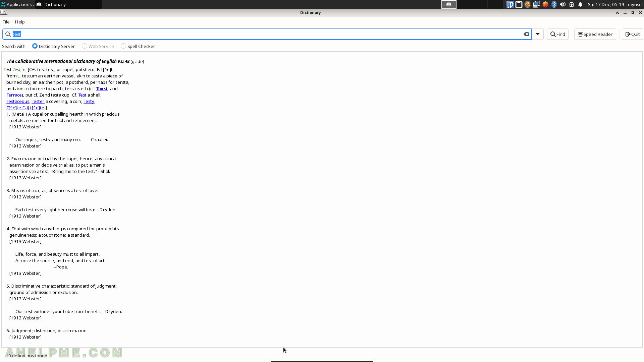Click the italic green 'Test' headword
The image size is (644, 362).
click(x=17, y=70)
